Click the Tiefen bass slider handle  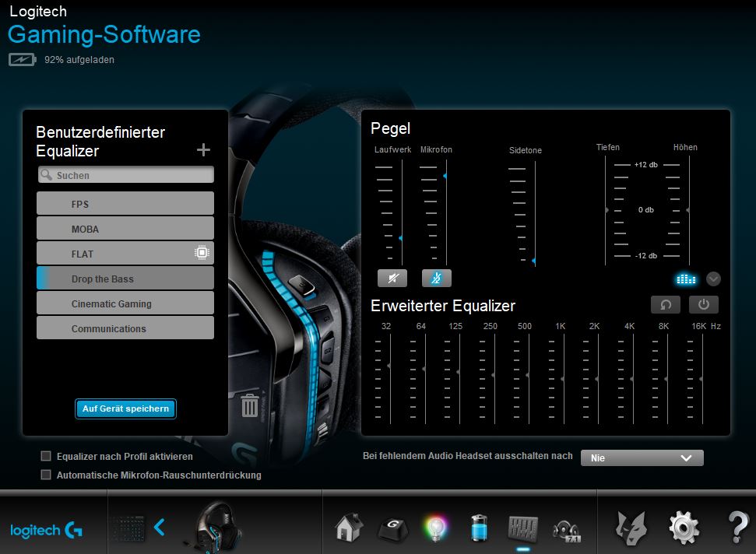(607, 210)
